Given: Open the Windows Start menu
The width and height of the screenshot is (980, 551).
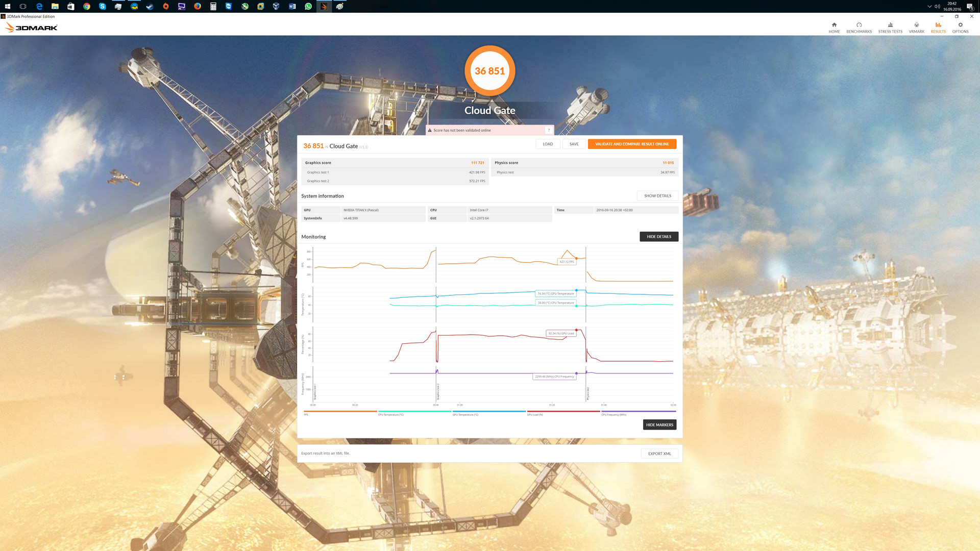Looking at the screenshot, I should pos(7,6).
